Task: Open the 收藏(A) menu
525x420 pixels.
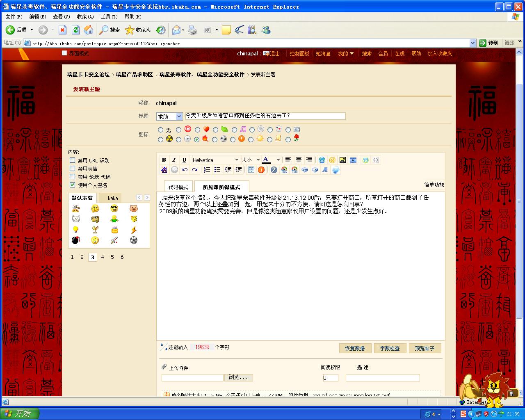Action: coord(85,17)
